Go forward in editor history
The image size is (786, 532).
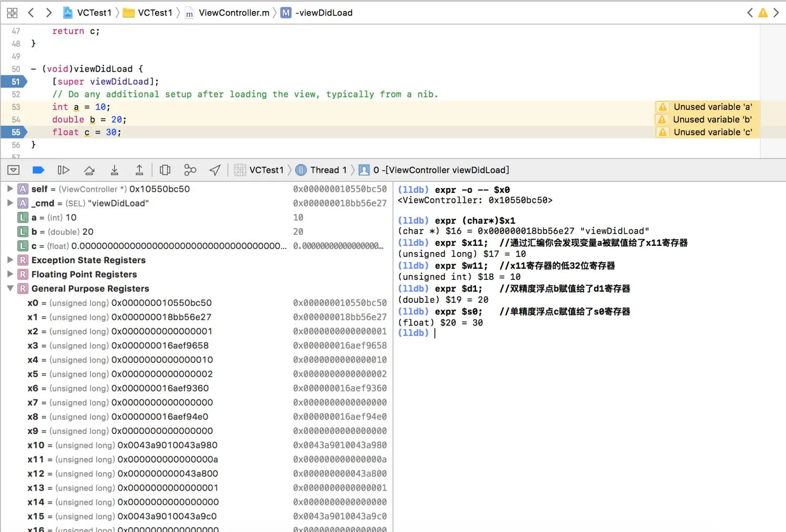49,13
